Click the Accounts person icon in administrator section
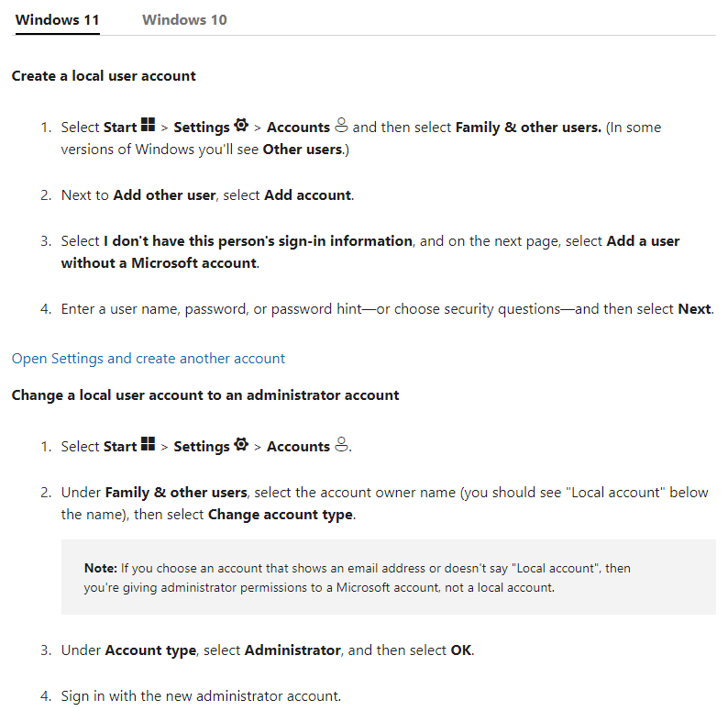Viewport: 728px width, 711px height. 341,444
